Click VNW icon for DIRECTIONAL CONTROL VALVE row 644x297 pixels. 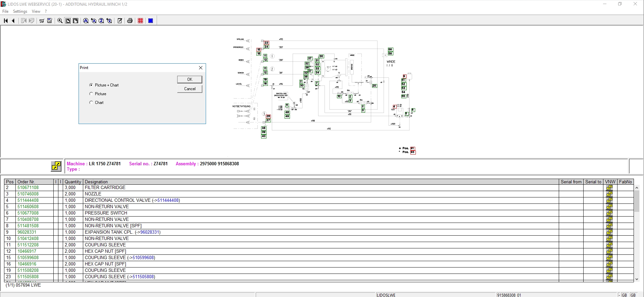click(x=609, y=200)
